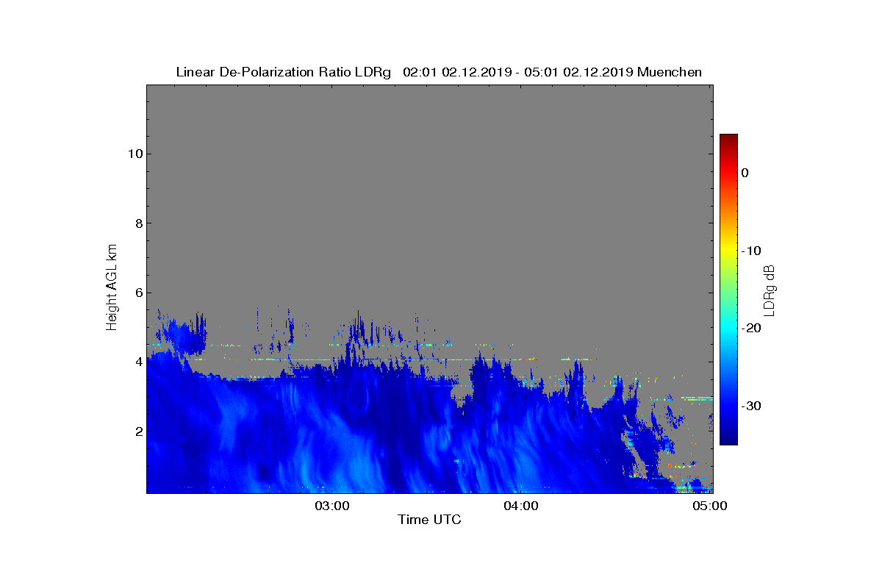Screen dimensions: 882x588
Task: Click the colorbar value '0'
Action: pos(745,173)
